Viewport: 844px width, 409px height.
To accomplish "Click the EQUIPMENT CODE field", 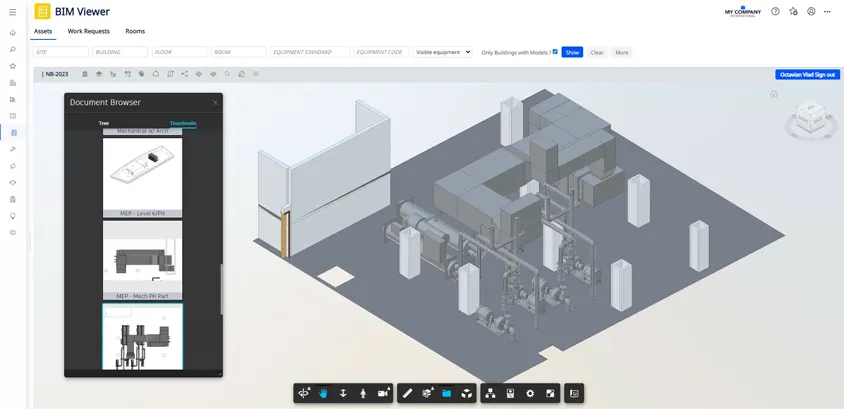I will [x=381, y=52].
